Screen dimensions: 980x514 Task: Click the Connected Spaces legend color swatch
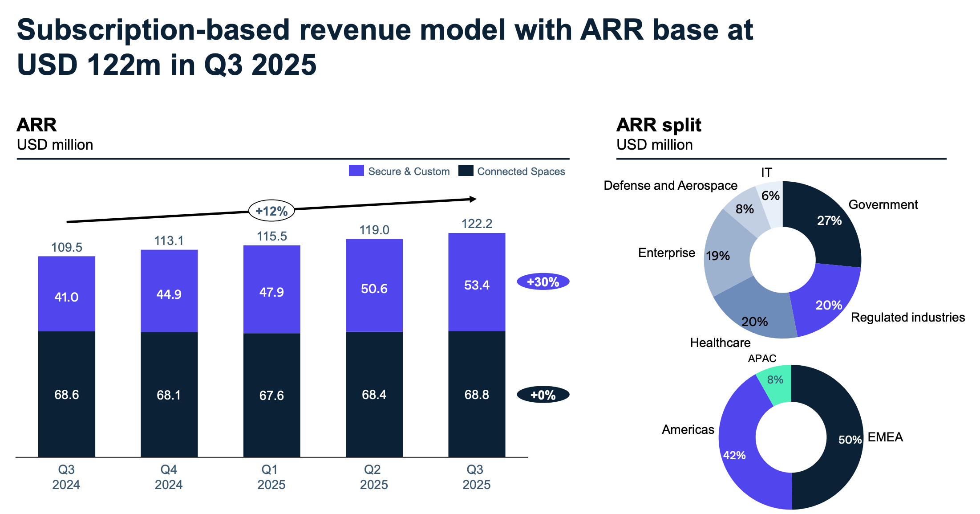[466, 171]
